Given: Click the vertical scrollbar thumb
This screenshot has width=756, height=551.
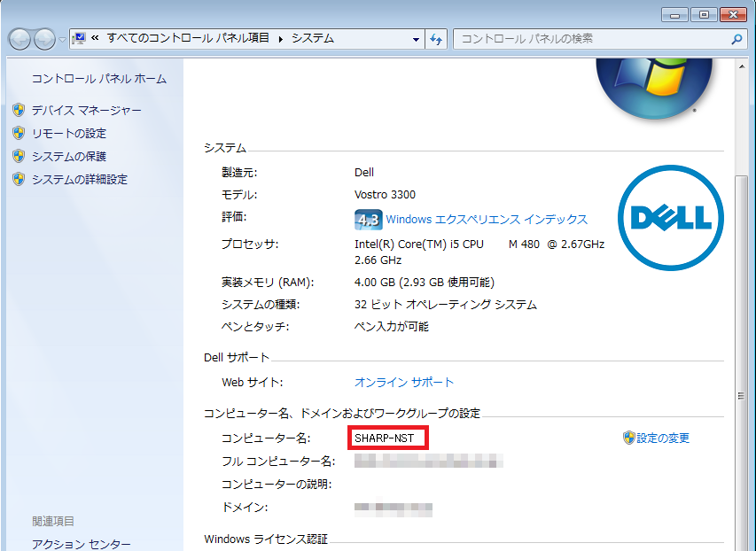Looking at the screenshot, I should [742, 361].
